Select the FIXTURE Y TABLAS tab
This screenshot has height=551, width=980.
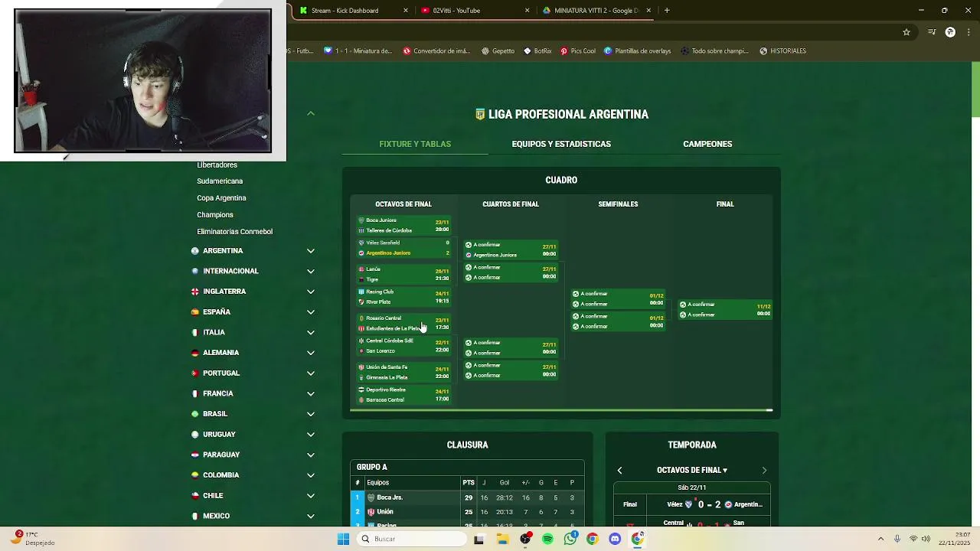coord(415,144)
